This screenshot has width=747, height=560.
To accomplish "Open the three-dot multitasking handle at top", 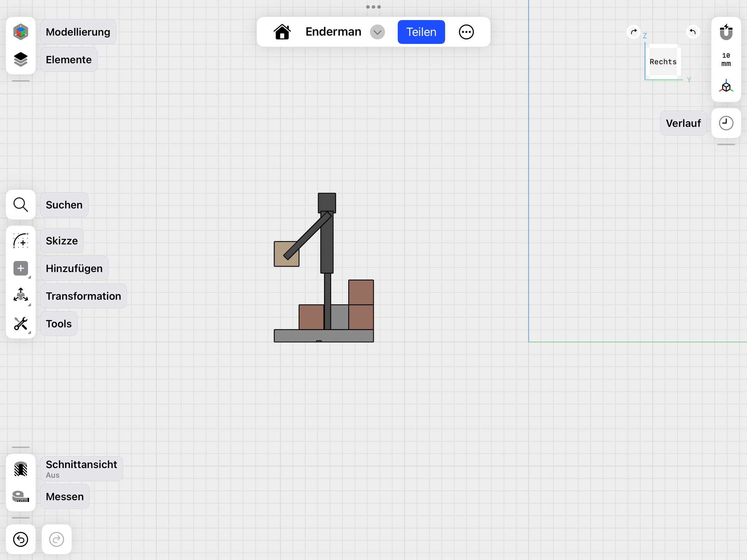I will (373, 7).
